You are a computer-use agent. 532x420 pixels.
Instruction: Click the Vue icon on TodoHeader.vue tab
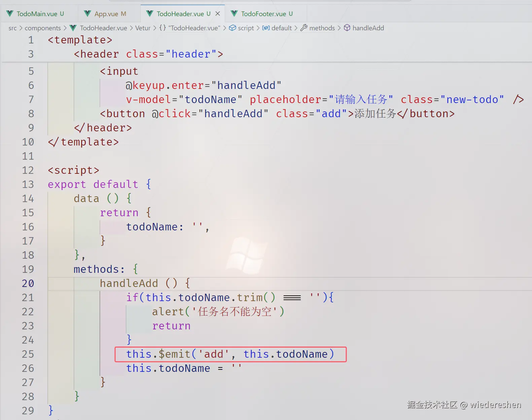coord(150,13)
